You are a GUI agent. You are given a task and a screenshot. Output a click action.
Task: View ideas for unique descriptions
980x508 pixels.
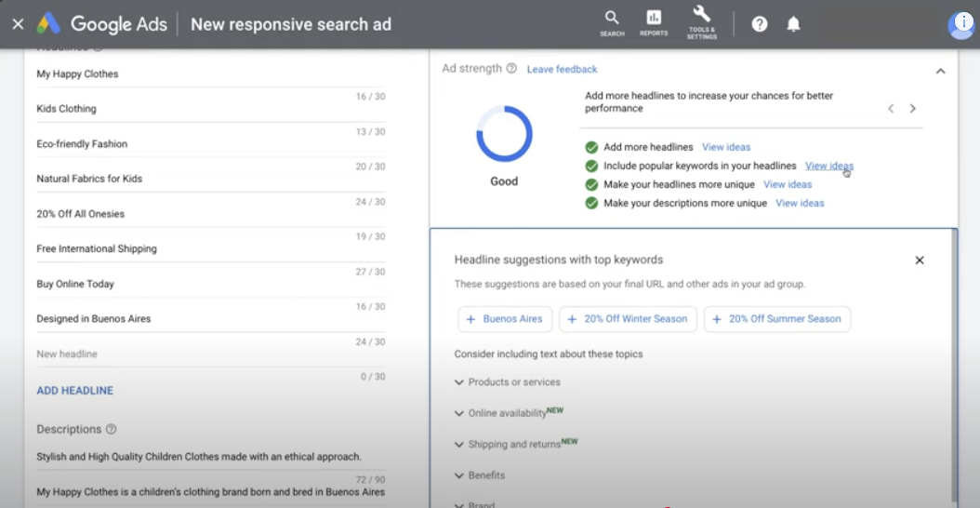coord(800,204)
